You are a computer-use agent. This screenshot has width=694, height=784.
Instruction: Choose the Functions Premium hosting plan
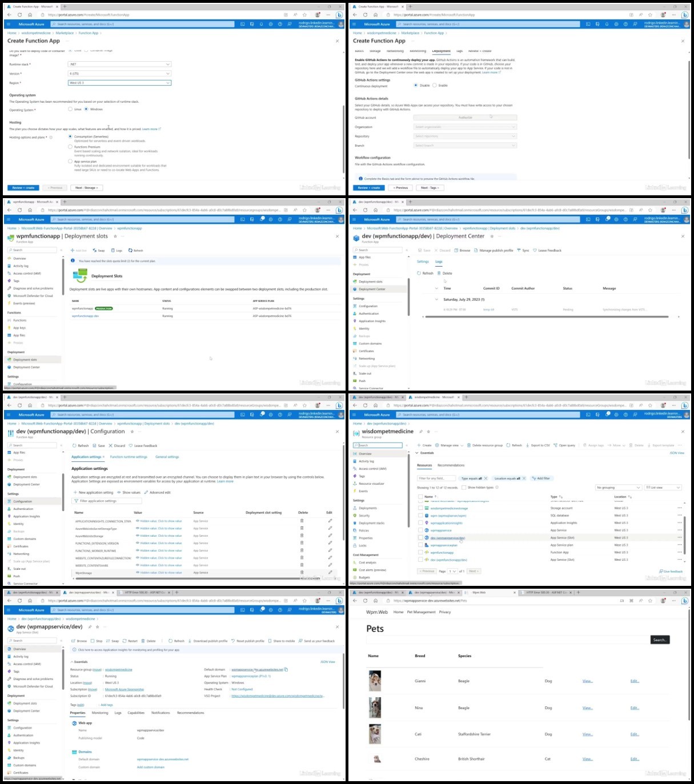[70, 147]
